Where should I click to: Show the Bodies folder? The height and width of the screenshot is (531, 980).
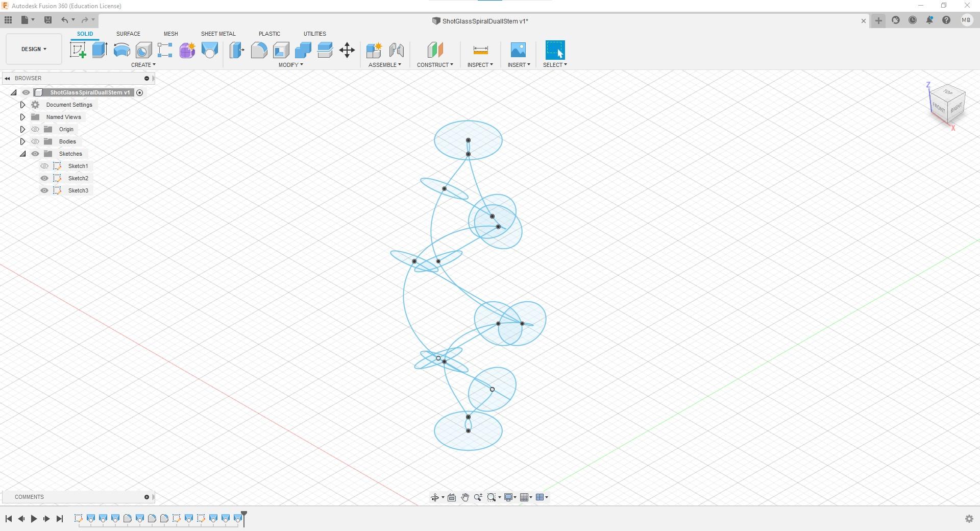click(x=35, y=141)
